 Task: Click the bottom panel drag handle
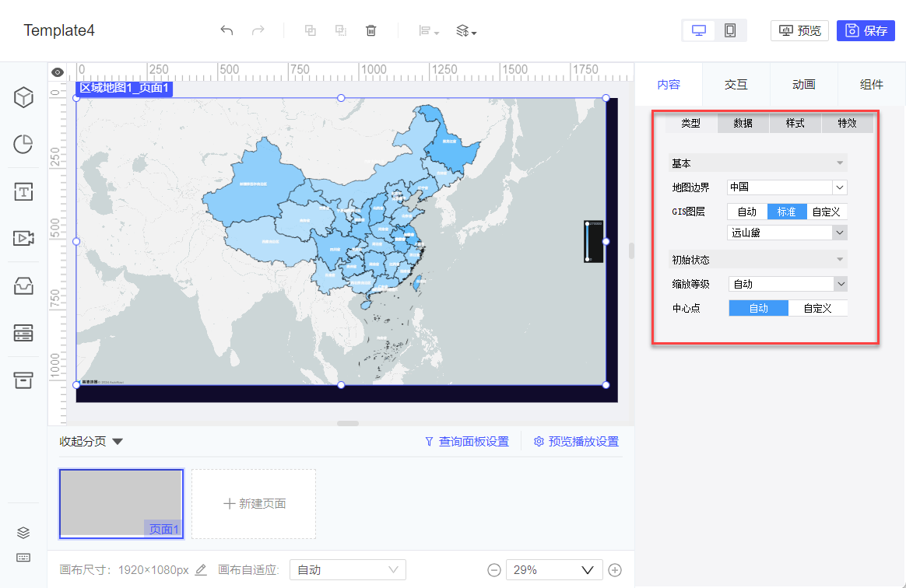pos(348,423)
